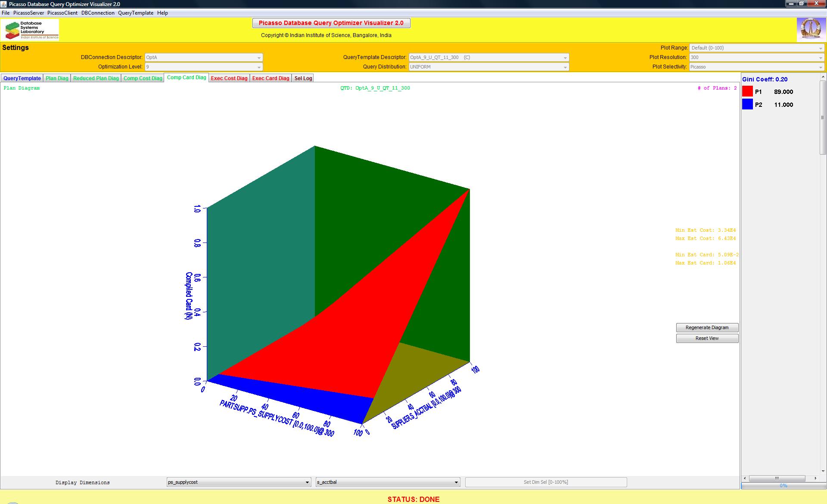The width and height of the screenshot is (827, 504).
Task: Click the red P1 plan color swatch
Action: click(747, 91)
